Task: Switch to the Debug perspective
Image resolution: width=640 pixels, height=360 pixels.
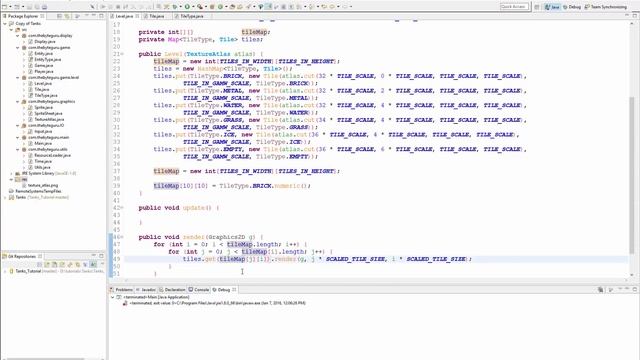Action: pos(572,7)
